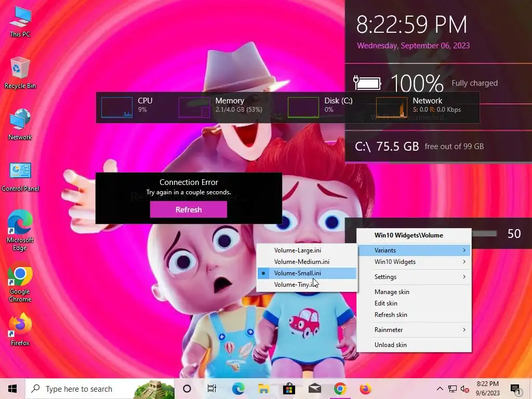532x399 pixels.
Task: Click the 8:22:59 PM clock widget
Action: pos(411,24)
